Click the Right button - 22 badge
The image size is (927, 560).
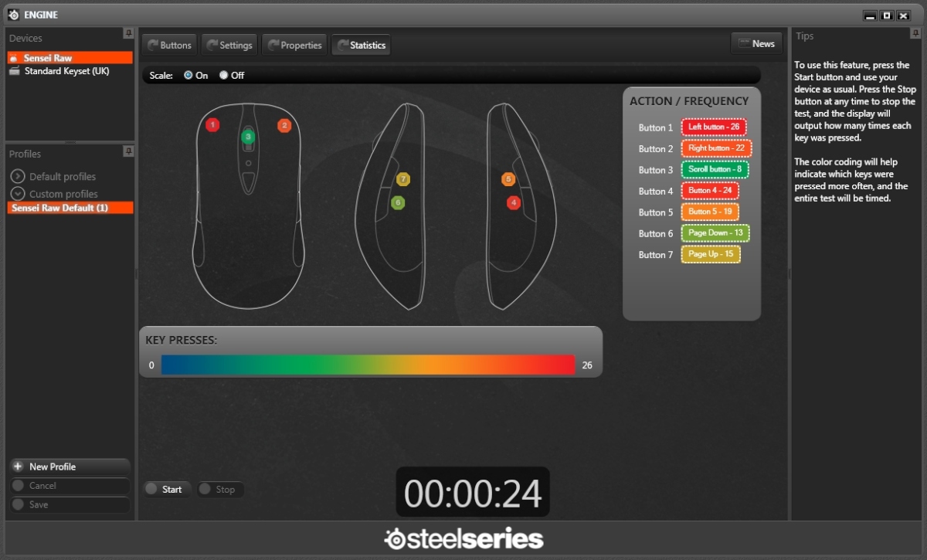[716, 148]
